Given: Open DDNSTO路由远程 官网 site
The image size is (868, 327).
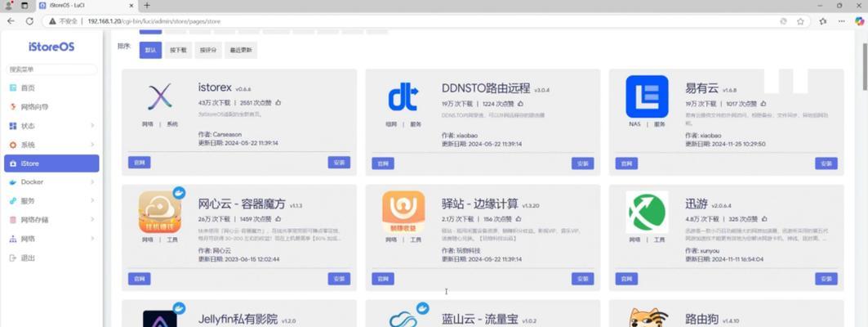Looking at the screenshot, I should (382, 163).
